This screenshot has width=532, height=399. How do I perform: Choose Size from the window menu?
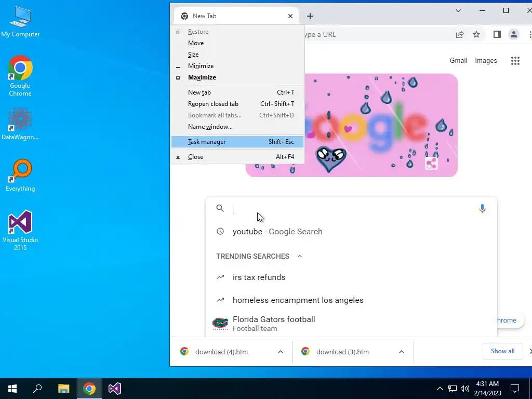(237, 55)
